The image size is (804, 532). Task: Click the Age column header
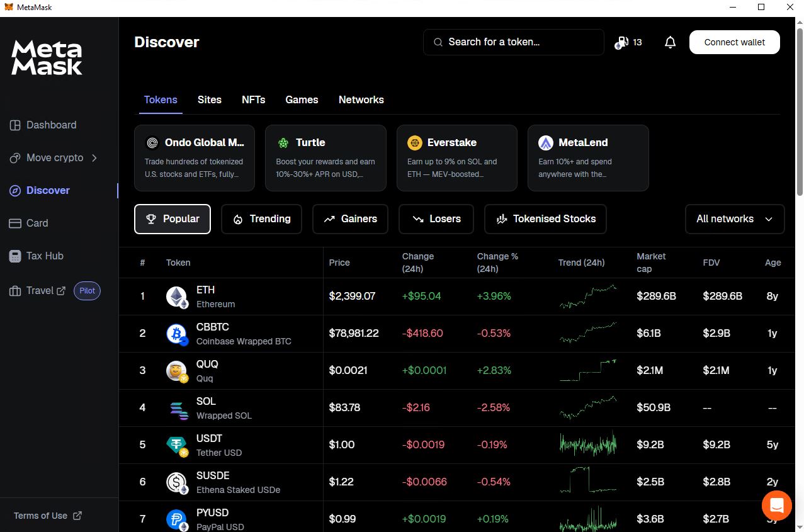pos(773,263)
